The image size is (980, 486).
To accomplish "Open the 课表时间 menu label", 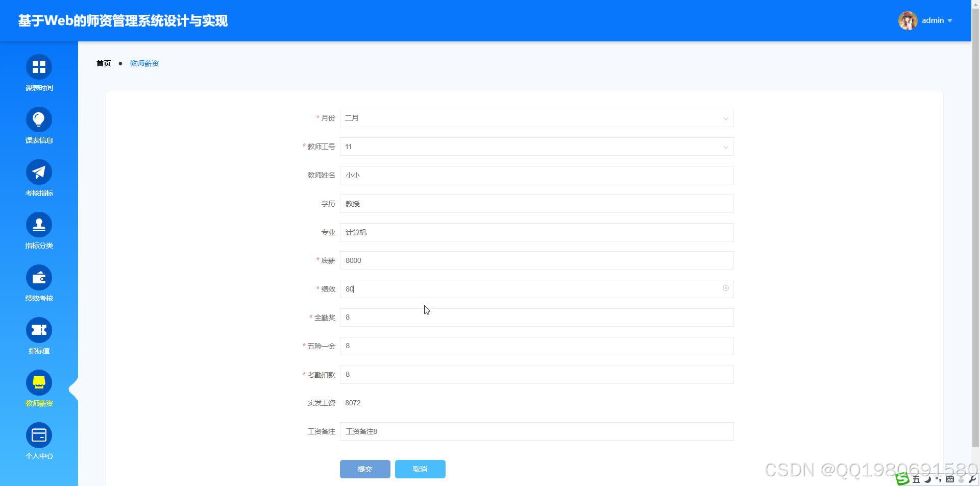I will (x=39, y=88).
